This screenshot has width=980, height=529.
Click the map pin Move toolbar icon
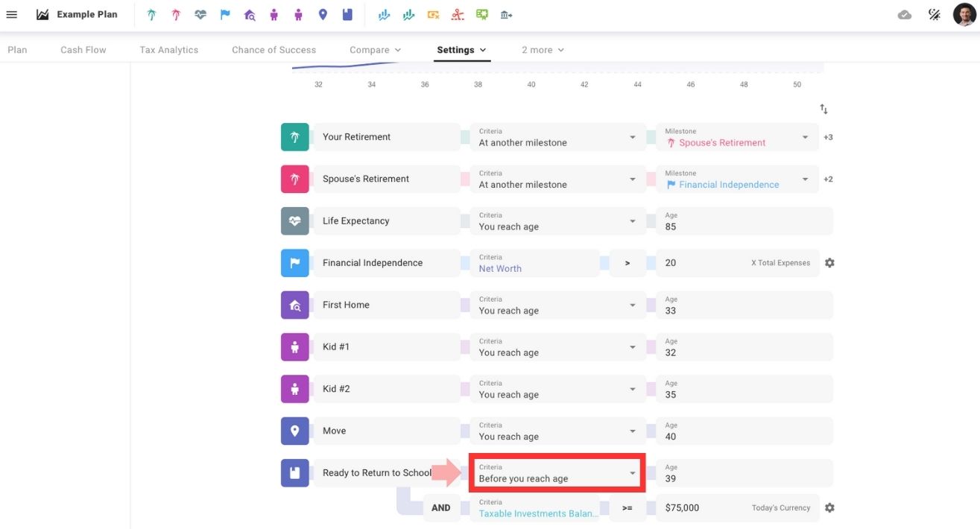tap(323, 15)
